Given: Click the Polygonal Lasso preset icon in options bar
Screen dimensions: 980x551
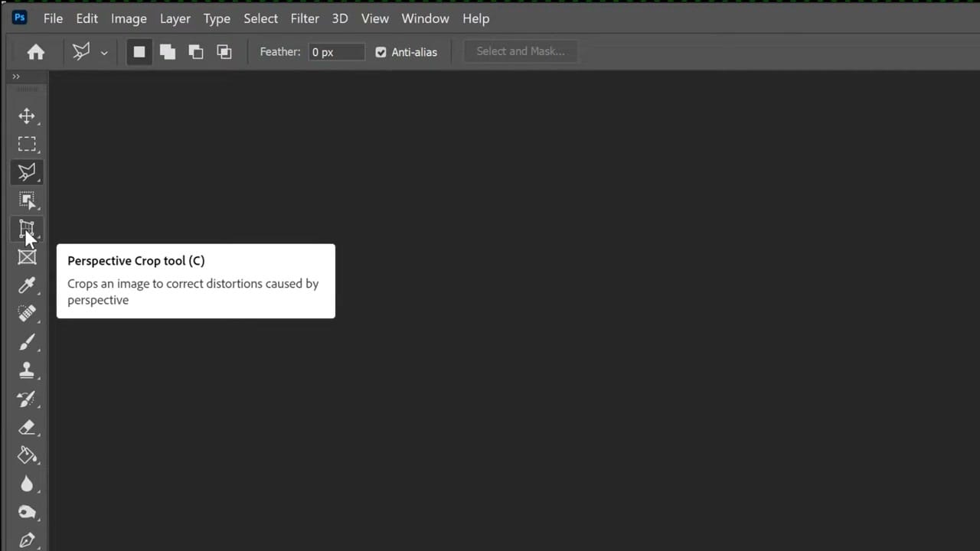Looking at the screenshot, I should pos(81,52).
